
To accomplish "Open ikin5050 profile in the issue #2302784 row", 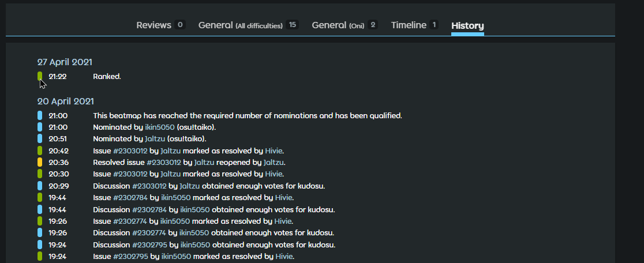I will (x=176, y=197).
